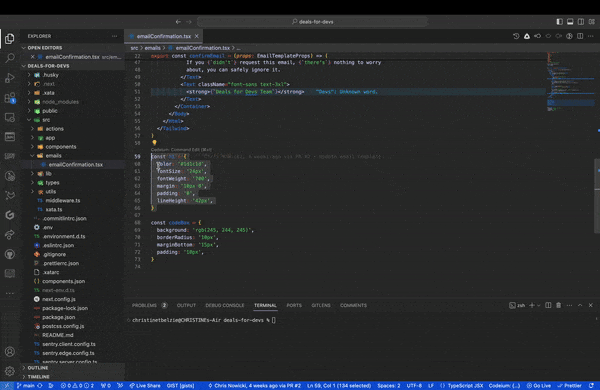Close the emailConfirmation.tsx editor tab
Screen dimensions: 600x390
tap(196, 36)
